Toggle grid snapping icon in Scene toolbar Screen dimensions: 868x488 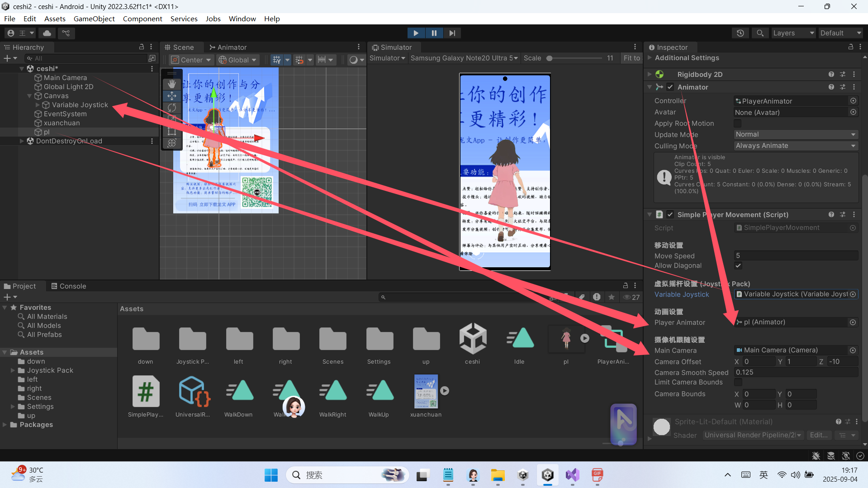(x=299, y=60)
